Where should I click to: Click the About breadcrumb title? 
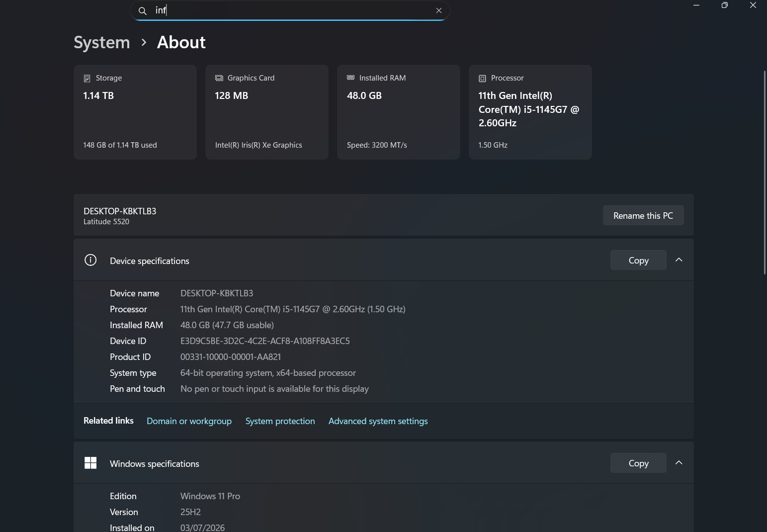pos(181,42)
